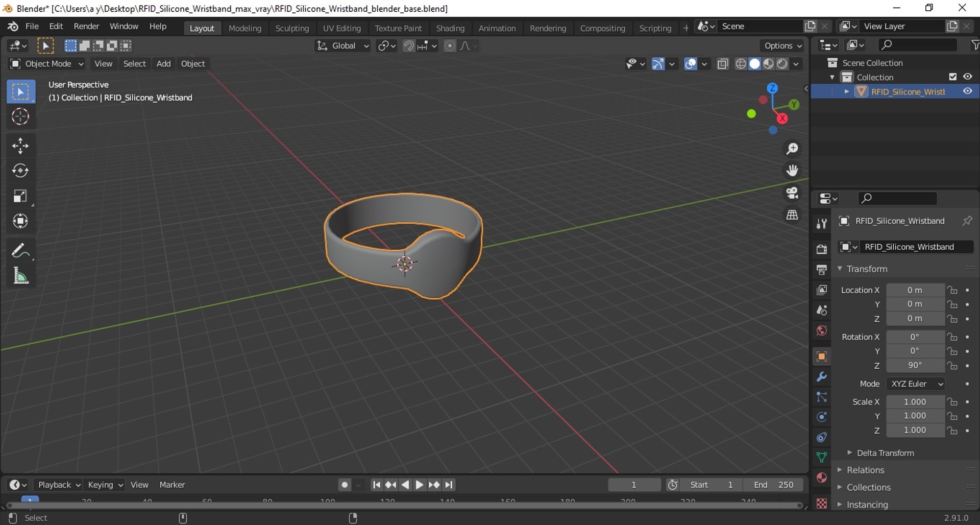This screenshot has width=980, height=525.
Task: Enable rendered viewport shading
Action: click(x=782, y=64)
